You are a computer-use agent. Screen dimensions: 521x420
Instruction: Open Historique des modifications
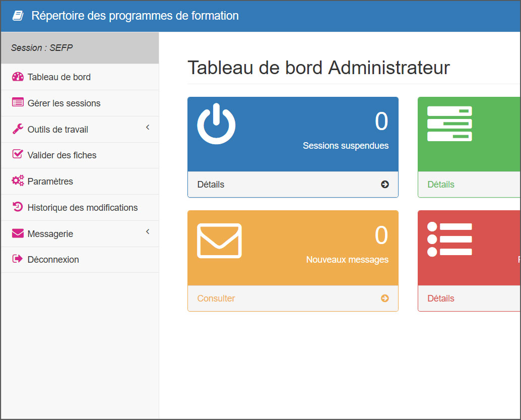(80, 208)
